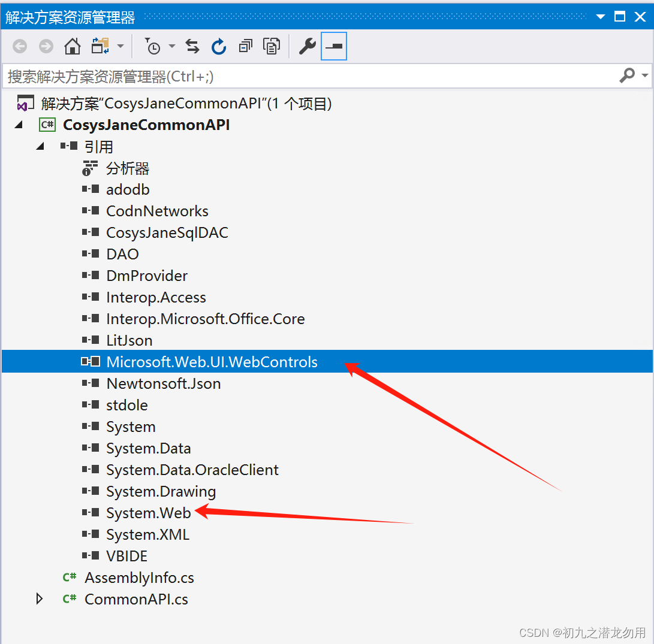The width and height of the screenshot is (654, 644).
Task: Click the Refresh icon in toolbar
Action: [x=219, y=46]
